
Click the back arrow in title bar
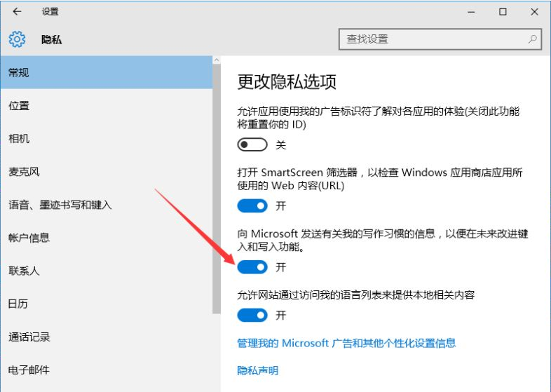pos(17,12)
